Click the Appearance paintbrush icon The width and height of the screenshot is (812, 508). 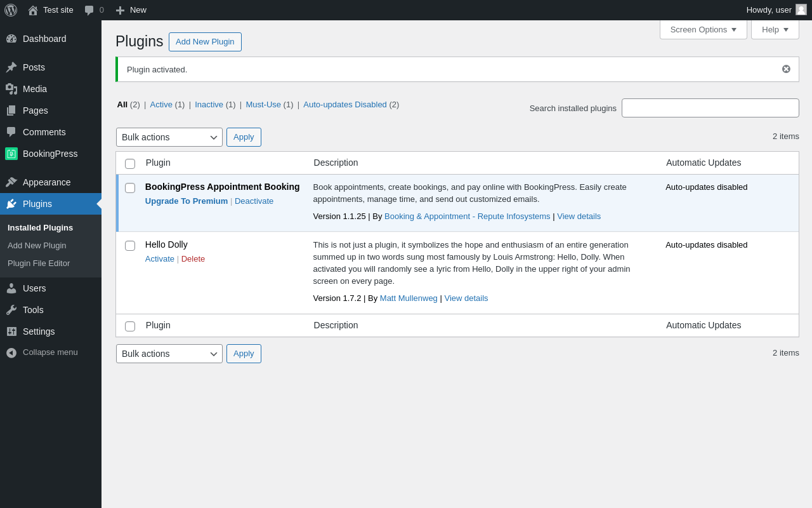[11, 182]
